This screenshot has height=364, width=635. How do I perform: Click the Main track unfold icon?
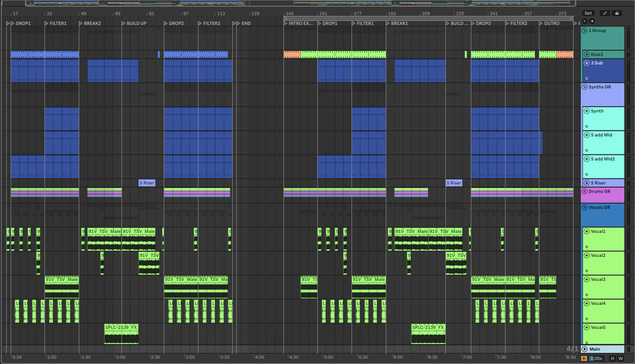584,349
